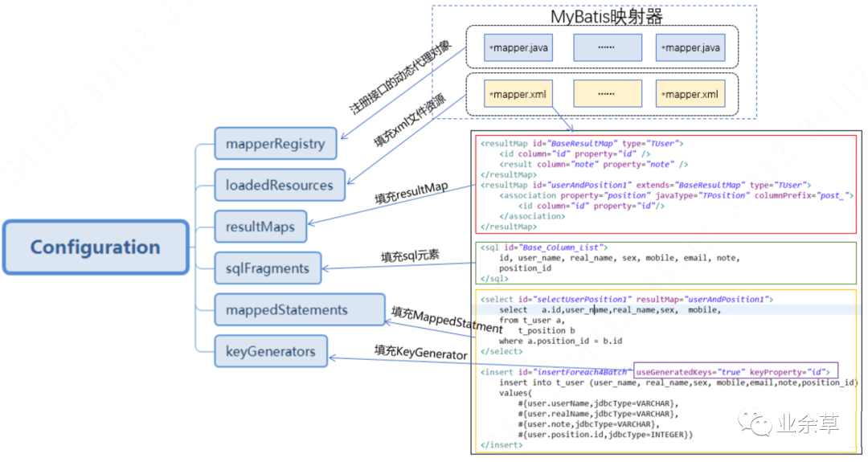
Task: Select the leftmost *mapper.xml box
Action: [x=518, y=93]
